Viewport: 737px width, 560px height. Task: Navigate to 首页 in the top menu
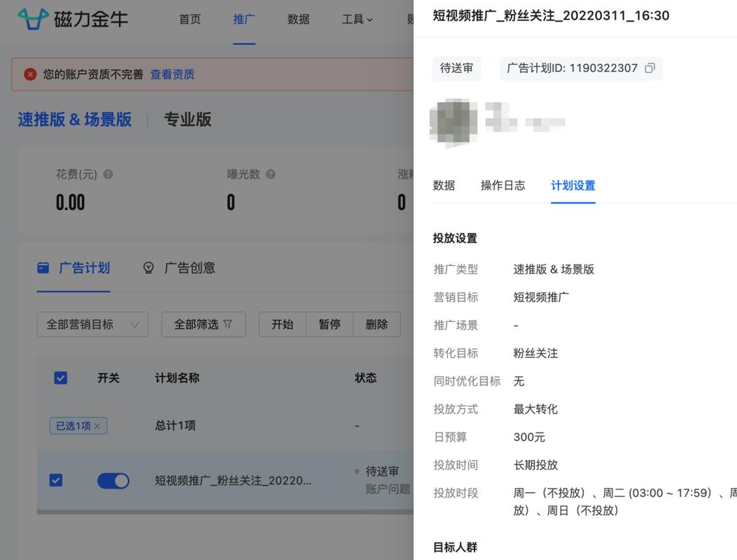click(x=189, y=19)
